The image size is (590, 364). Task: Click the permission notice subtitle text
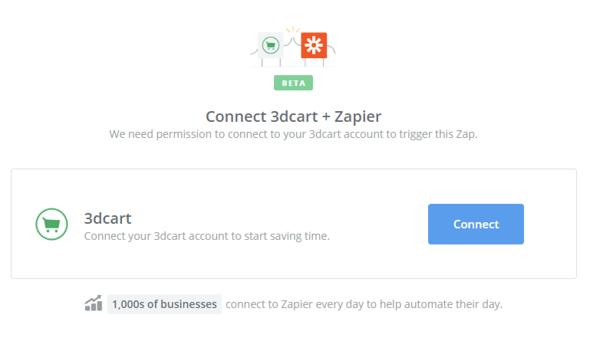click(293, 134)
